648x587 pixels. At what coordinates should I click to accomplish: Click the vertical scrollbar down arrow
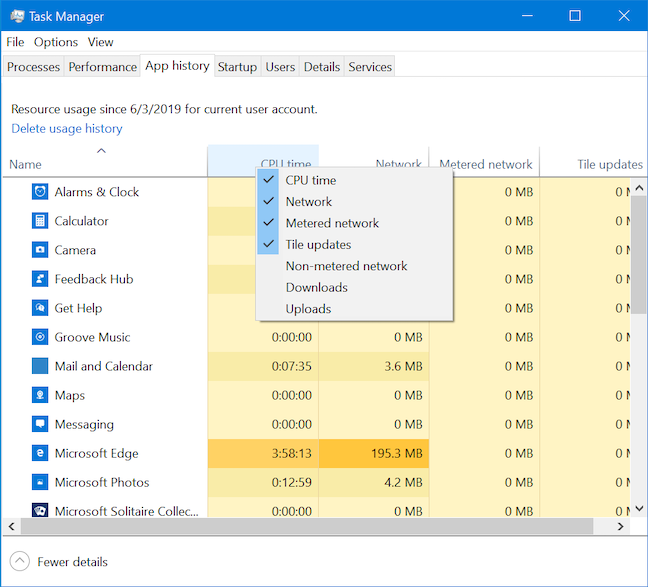tap(639, 508)
